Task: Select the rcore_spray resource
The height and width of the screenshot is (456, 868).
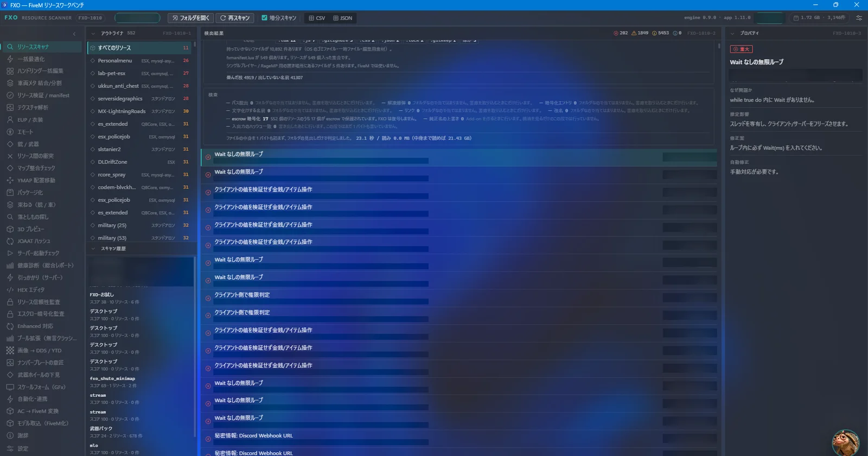Action: [x=139, y=175]
